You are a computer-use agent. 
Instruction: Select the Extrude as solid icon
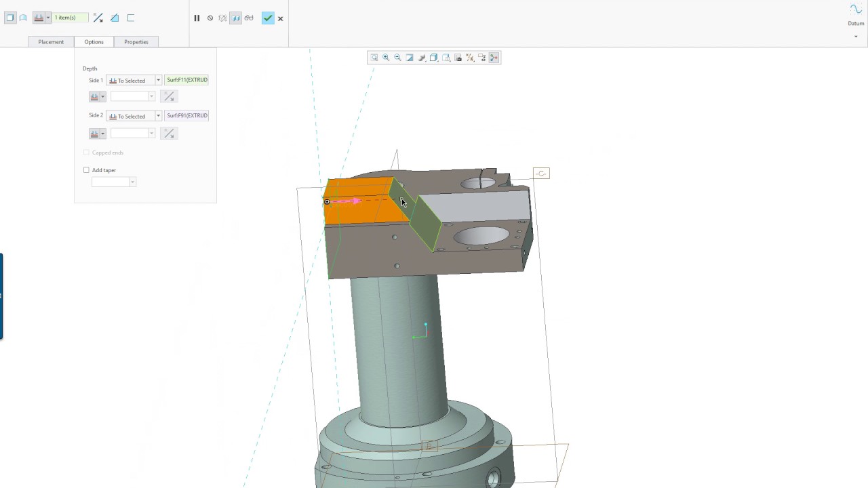[x=10, y=18]
